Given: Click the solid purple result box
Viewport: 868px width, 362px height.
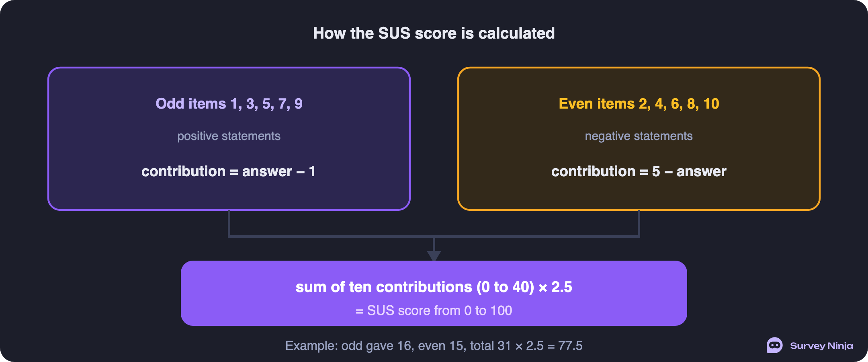Looking at the screenshot, I should (x=434, y=293).
